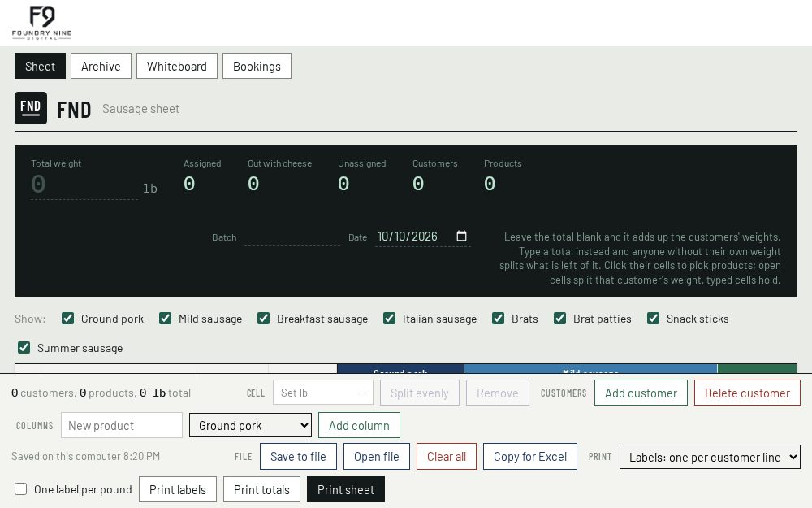
Task: Click the Total weight input field
Action: click(x=84, y=185)
